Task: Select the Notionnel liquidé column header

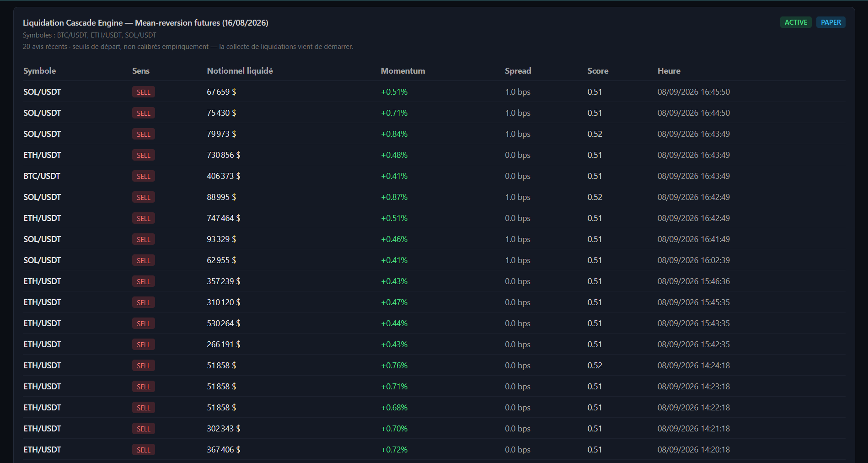Action: [240, 71]
